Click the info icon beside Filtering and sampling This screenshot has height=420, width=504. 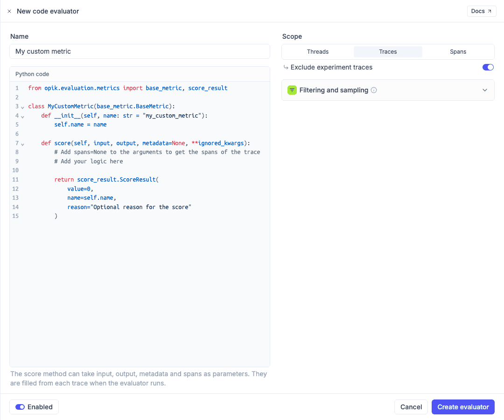pyautogui.click(x=374, y=90)
